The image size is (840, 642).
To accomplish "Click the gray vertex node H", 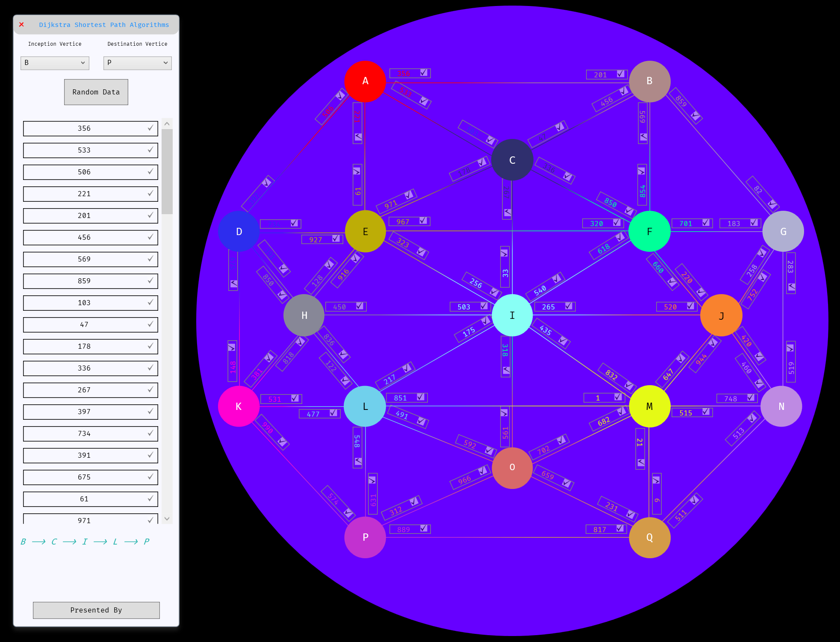I will (x=304, y=315).
